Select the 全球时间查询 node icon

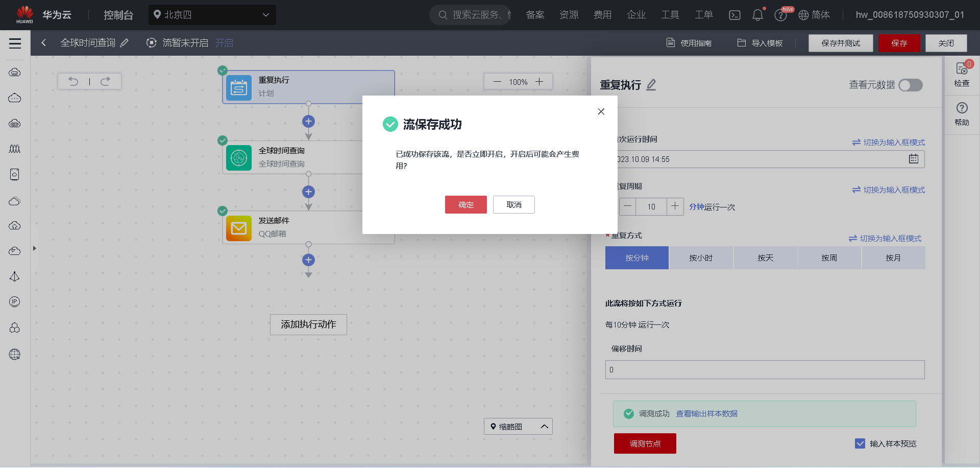238,158
